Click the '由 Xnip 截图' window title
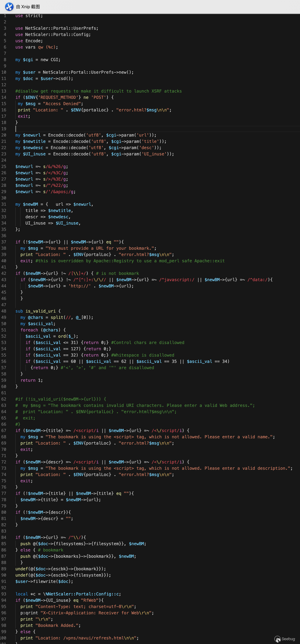 28,7
